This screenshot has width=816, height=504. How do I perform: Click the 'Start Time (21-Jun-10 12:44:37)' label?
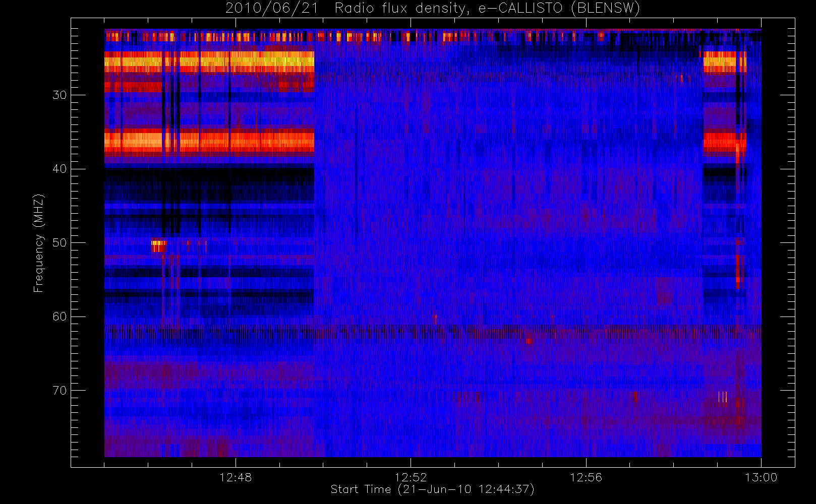point(432,489)
